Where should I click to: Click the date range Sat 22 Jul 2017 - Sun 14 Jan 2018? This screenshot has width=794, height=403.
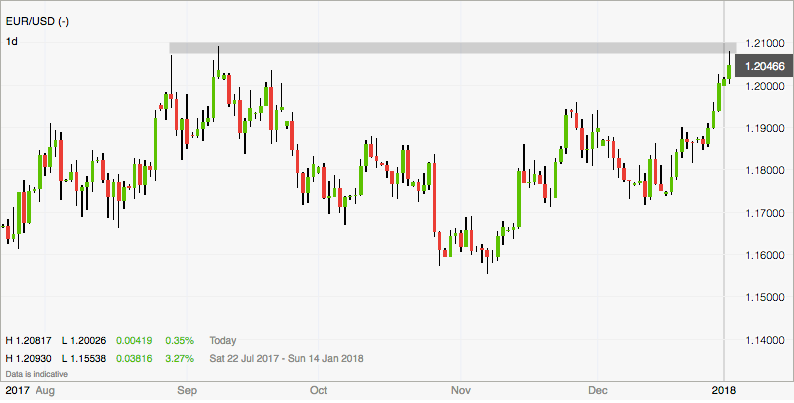tap(286, 359)
